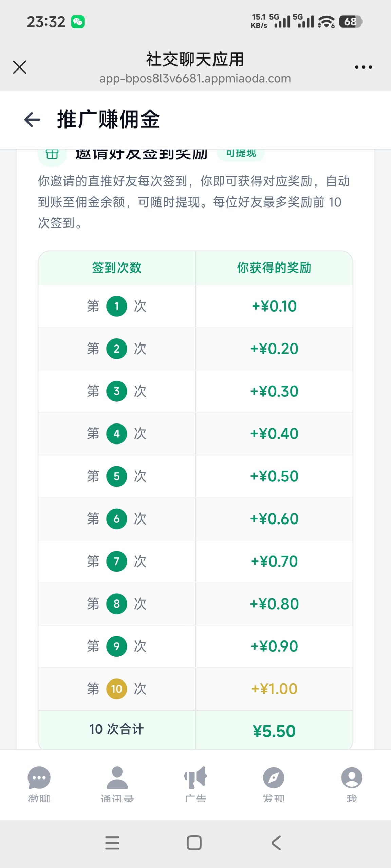Tap the 签到次数 column header
The image size is (391, 868).
click(x=117, y=268)
